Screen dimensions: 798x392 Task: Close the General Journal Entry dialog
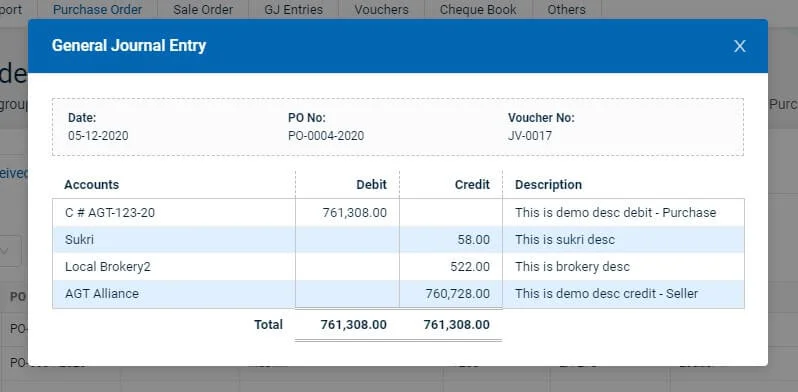click(x=739, y=46)
